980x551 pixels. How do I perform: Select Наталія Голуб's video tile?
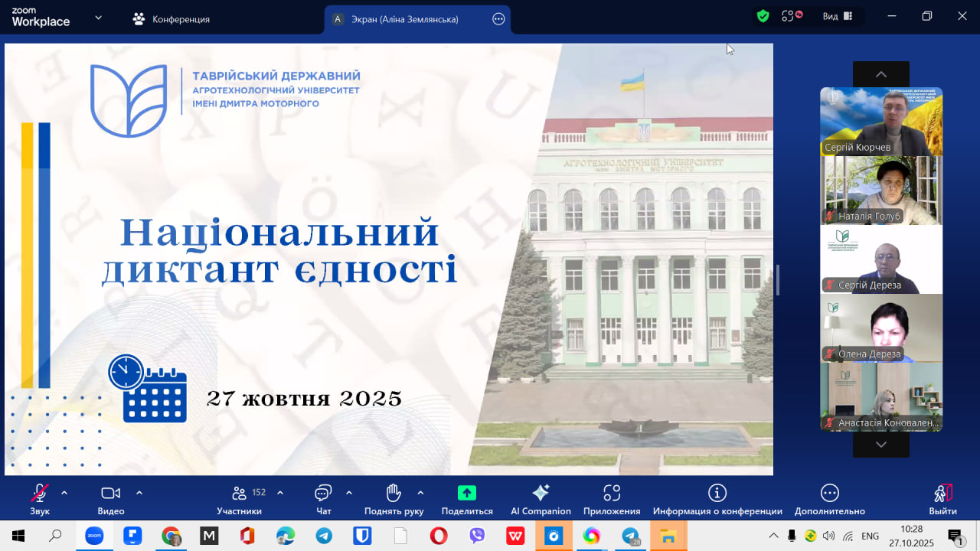pyautogui.click(x=881, y=191)
